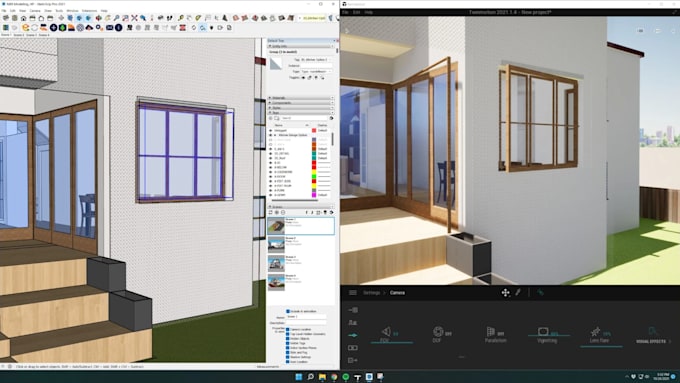Toggle the hide eye icon in Entity Info Toggles

[x=303, y=78]
